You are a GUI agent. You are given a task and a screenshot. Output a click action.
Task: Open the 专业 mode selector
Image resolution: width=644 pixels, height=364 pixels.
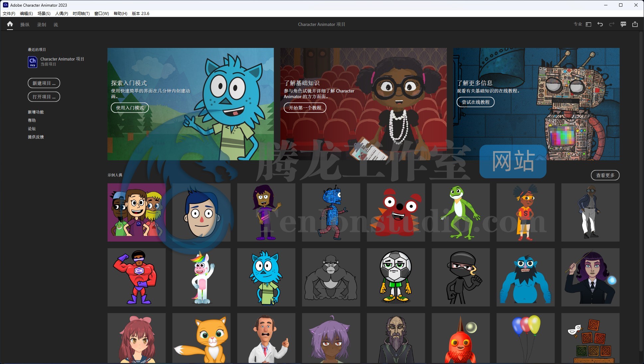click(578, 24)
